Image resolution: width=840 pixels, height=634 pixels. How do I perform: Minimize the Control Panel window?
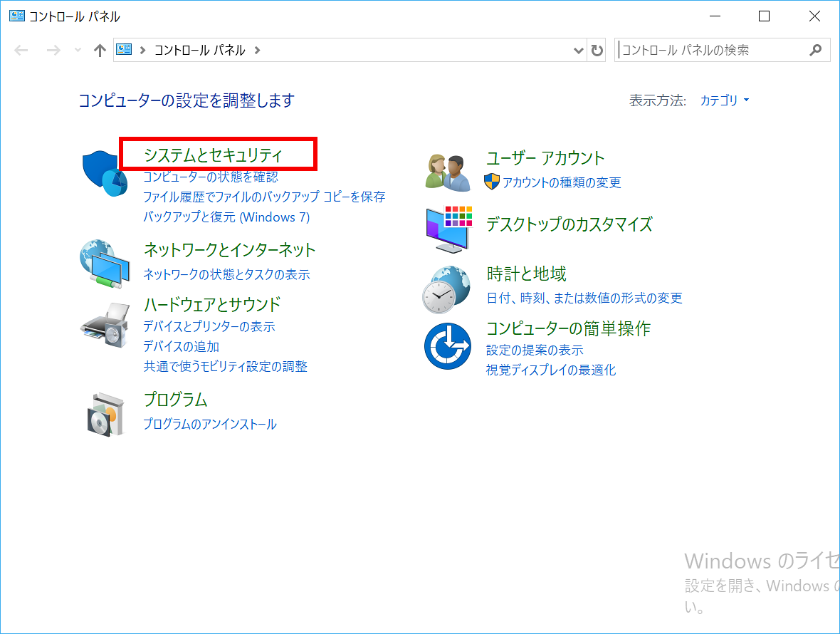tap(715, 16)
